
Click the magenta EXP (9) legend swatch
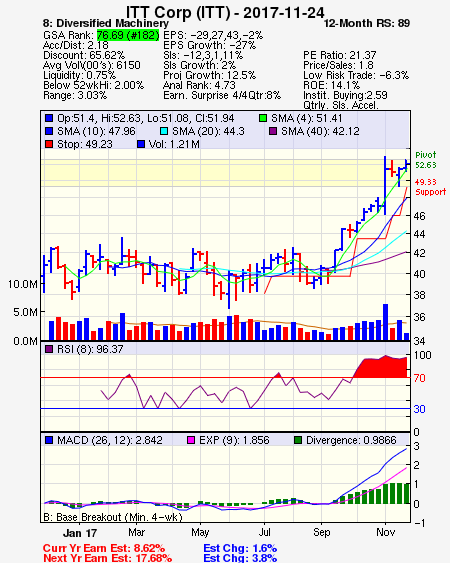point(191,440)
